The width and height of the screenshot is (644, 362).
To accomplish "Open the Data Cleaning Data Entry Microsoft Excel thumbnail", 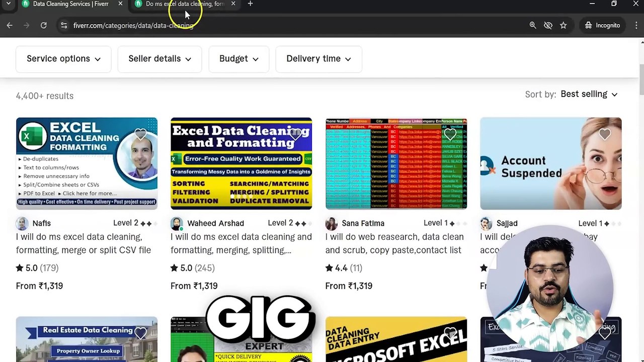I will point(396,339).
